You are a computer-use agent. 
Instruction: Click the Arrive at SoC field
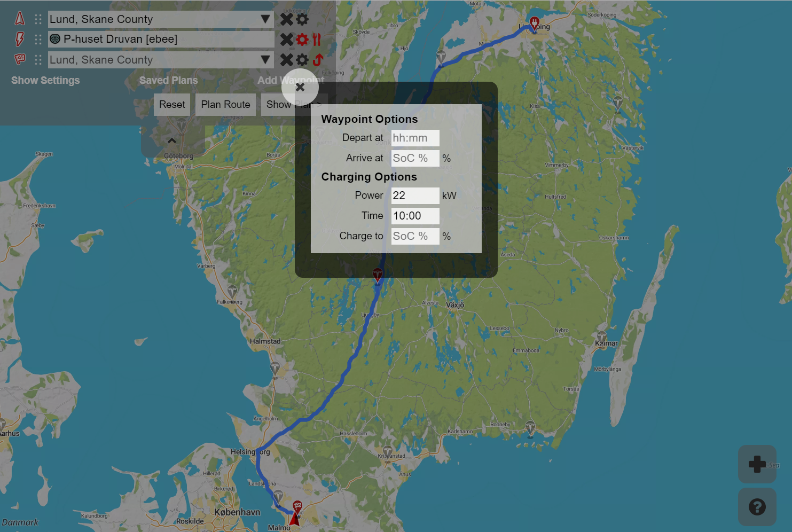click(415, 158)
